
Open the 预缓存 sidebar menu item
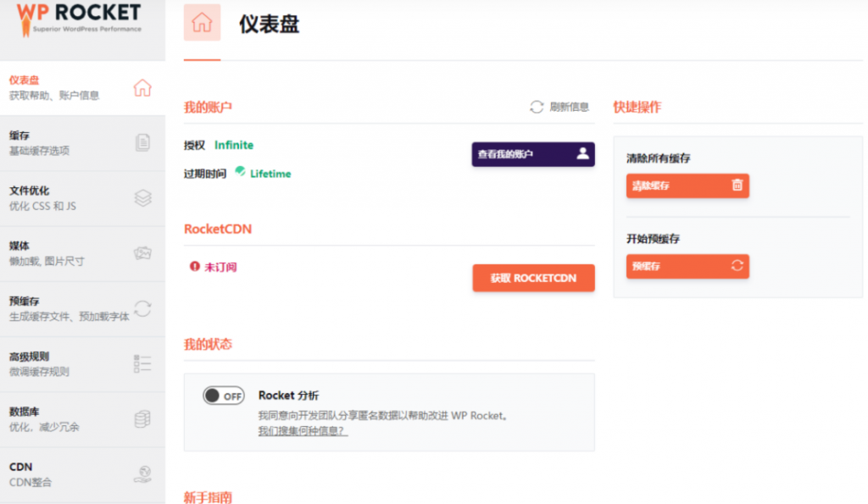(x=82, y=309)
